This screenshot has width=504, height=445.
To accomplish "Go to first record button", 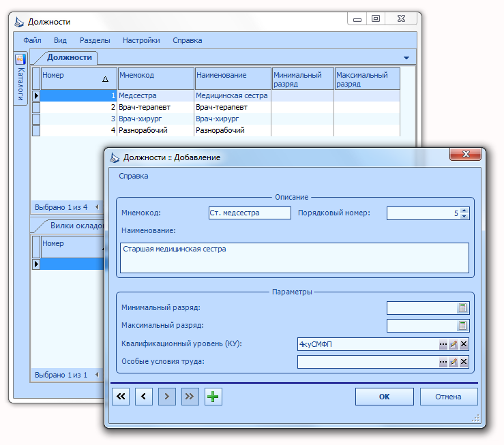I will click(x=121, y=397).
